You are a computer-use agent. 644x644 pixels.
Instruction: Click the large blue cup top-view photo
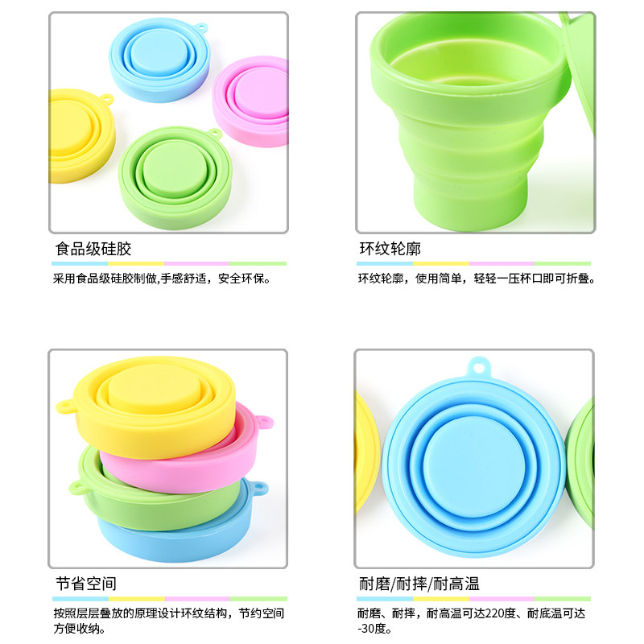tap(474, 458)
